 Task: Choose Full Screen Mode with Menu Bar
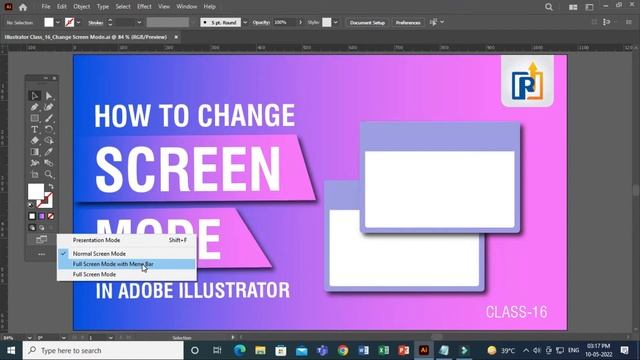(x=127, y=264)
